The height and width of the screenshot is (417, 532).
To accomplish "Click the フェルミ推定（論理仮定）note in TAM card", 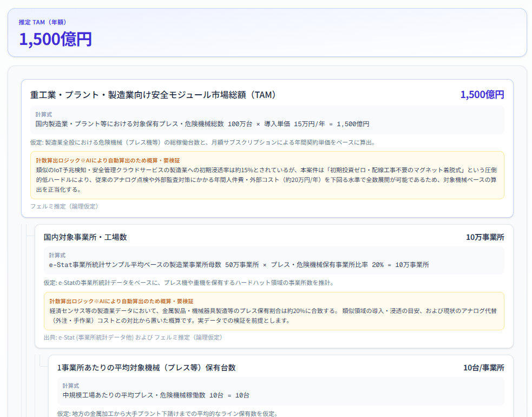I will pos(64,206).
